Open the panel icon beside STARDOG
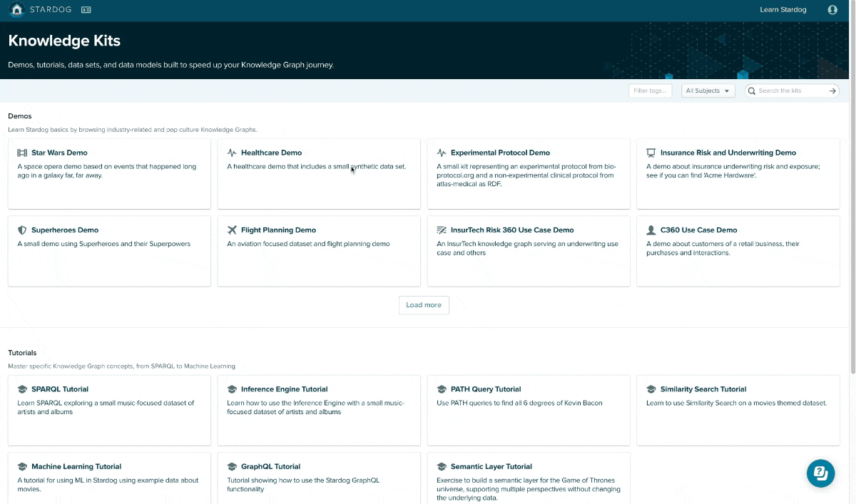 tap(86, 10)
